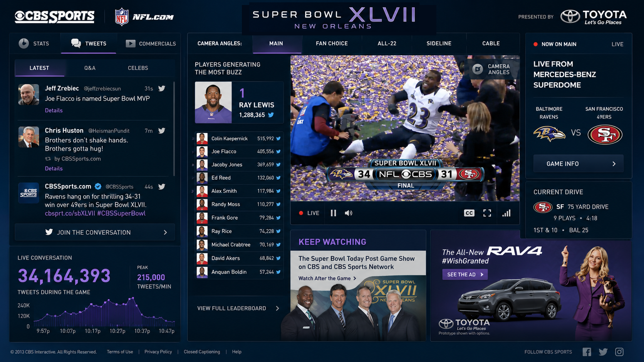Click the Baltimore Ravens logo
This screenshot has height=362, width=644.
[x=549, y=134]
